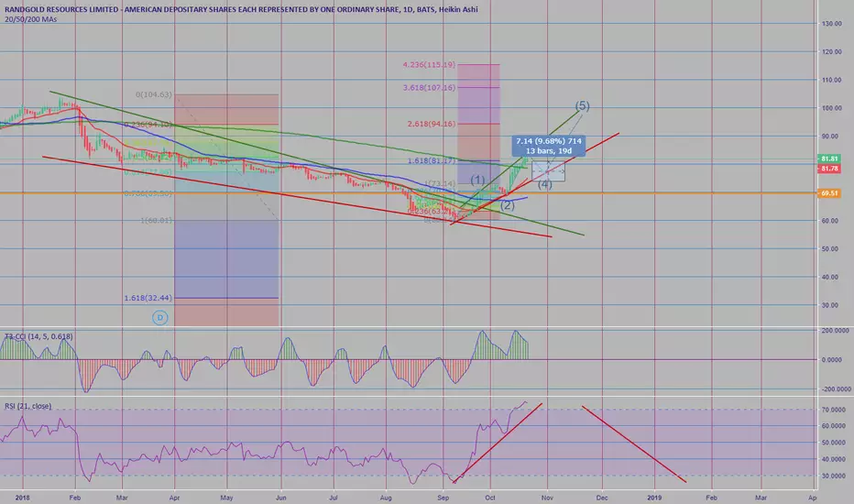The image size is (854, 504).
Task: Click the Aug label on time axis
Action: [x=386, y=498]
